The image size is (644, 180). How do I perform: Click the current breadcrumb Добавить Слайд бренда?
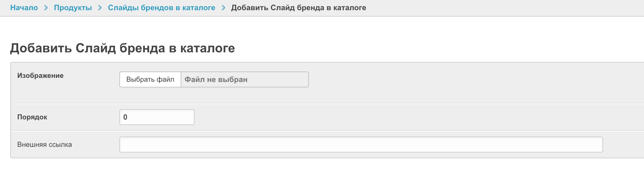[x=298, y=8]
